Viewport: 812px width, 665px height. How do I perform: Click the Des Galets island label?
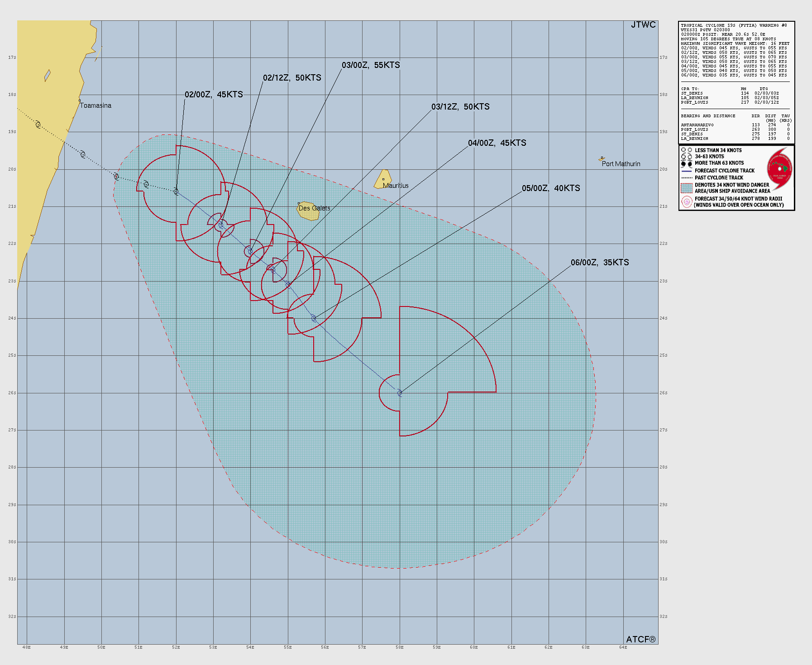(x=314, y=208)
